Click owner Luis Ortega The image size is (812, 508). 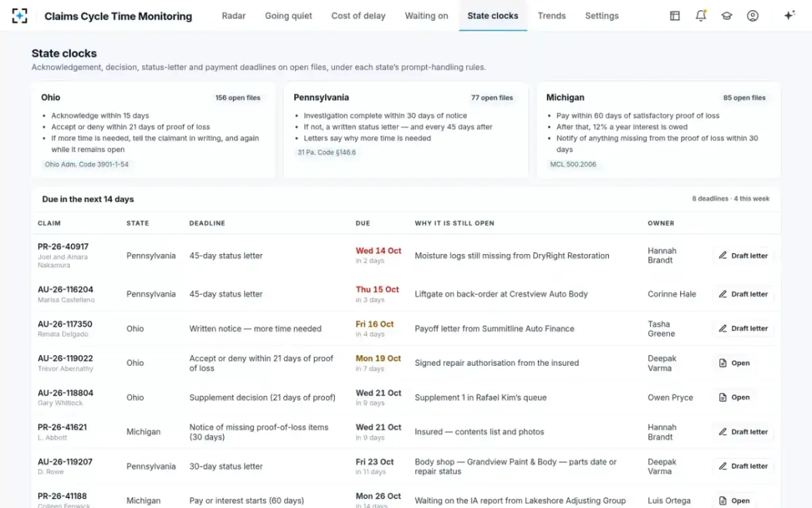669,501
